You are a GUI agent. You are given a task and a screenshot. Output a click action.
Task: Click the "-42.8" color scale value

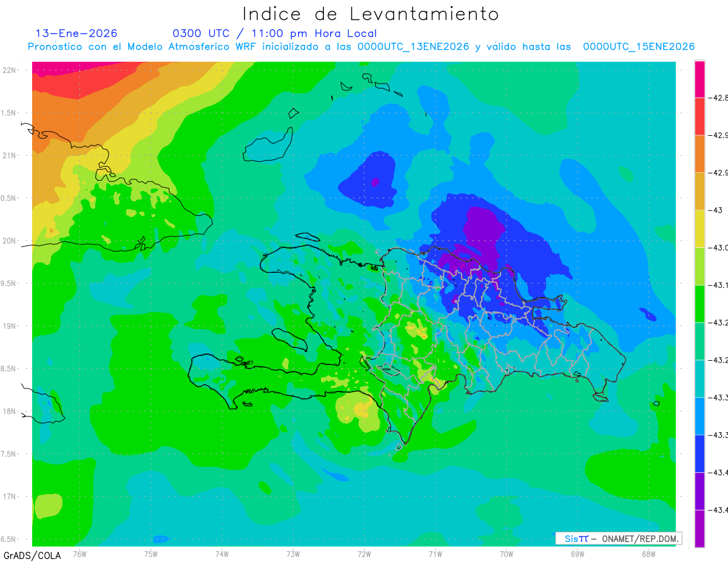tap(718, 98)
